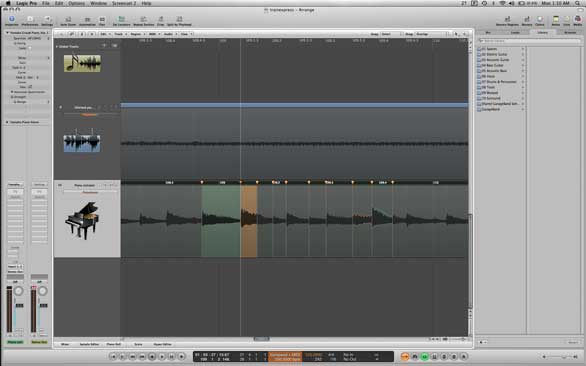Screen dimensions: 586x366
Task: Expand the Electric Guitar library folder
Action: tap(500, 54)
